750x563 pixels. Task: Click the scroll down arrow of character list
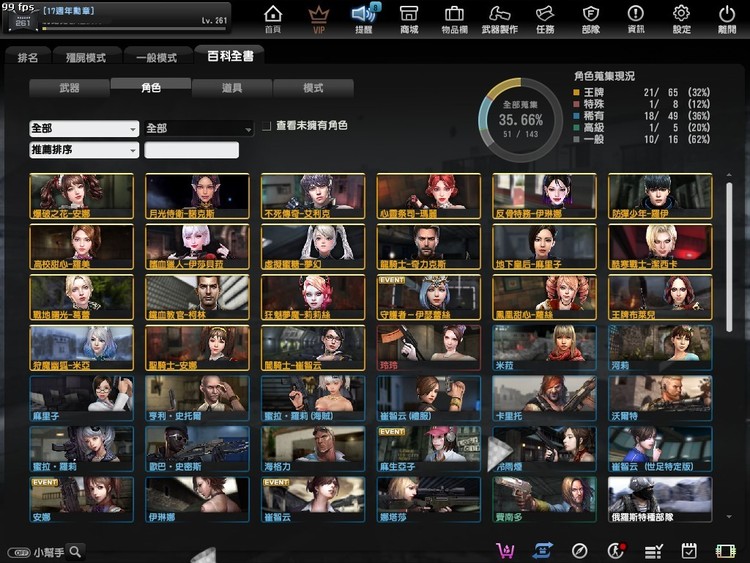point(729,517)
